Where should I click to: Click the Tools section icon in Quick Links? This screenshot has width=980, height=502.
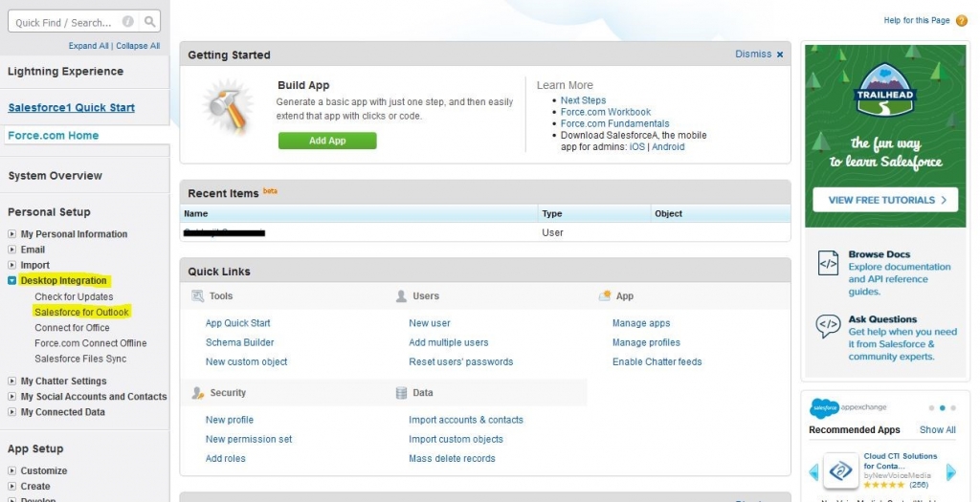coord(197,296)
